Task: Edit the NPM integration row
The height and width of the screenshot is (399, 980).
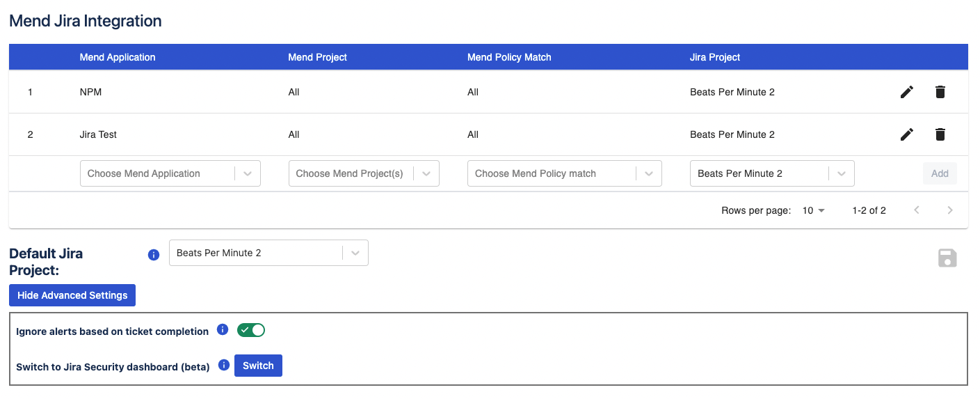Action: (906, 92)
